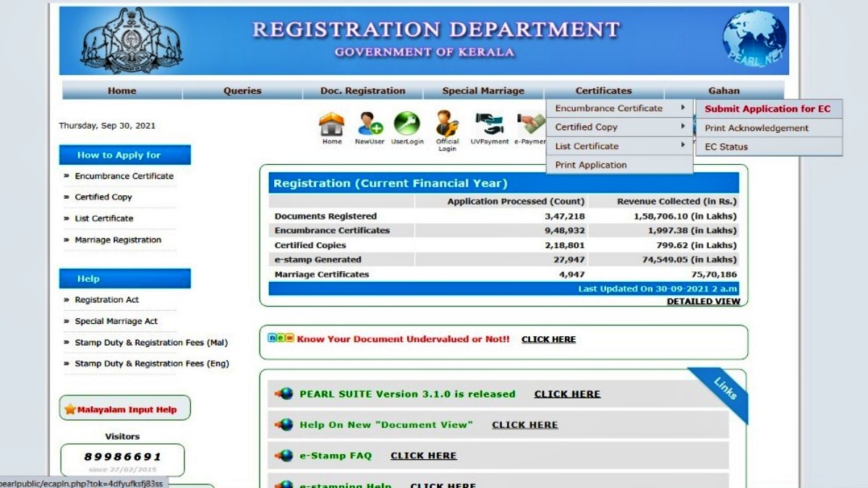Image resolution: width=868 pixels, height=488 pixels.
Task: Click the Kerala government emblem
Action: click(x=130, y=41)
